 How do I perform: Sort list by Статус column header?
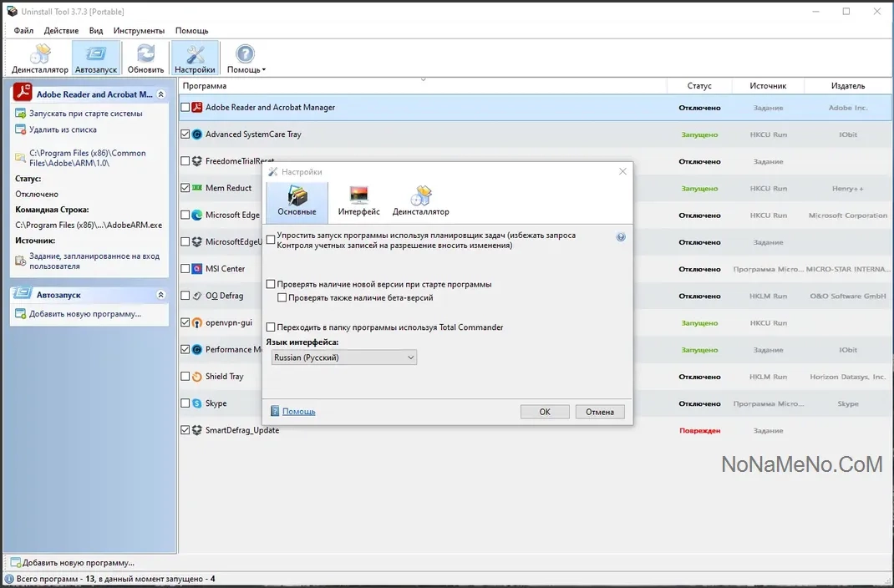698,86
